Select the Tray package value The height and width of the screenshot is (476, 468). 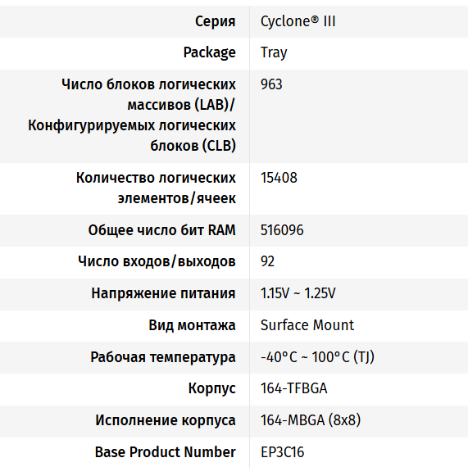[x=274, y=52]
